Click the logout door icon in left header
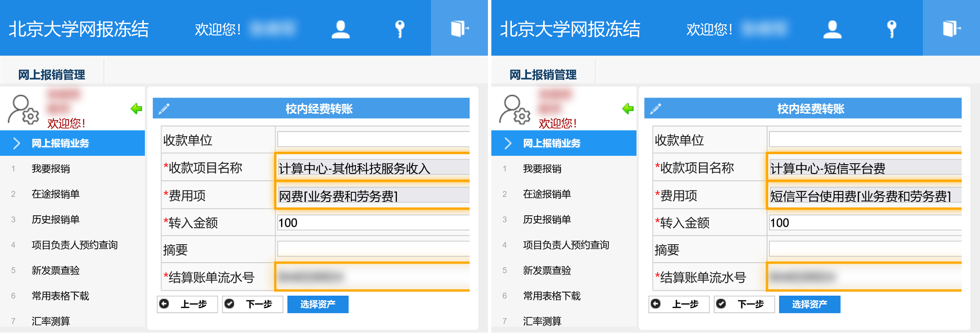 coord(459,29)
